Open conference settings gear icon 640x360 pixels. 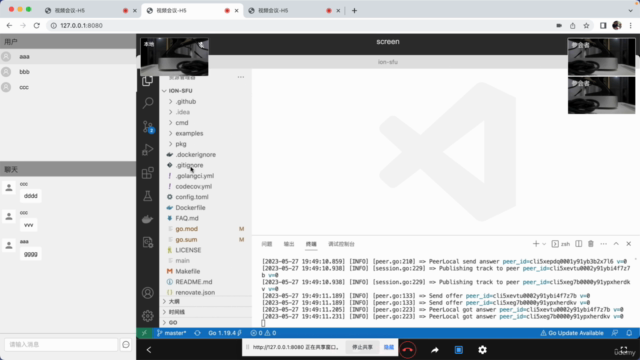coord(482,350)
